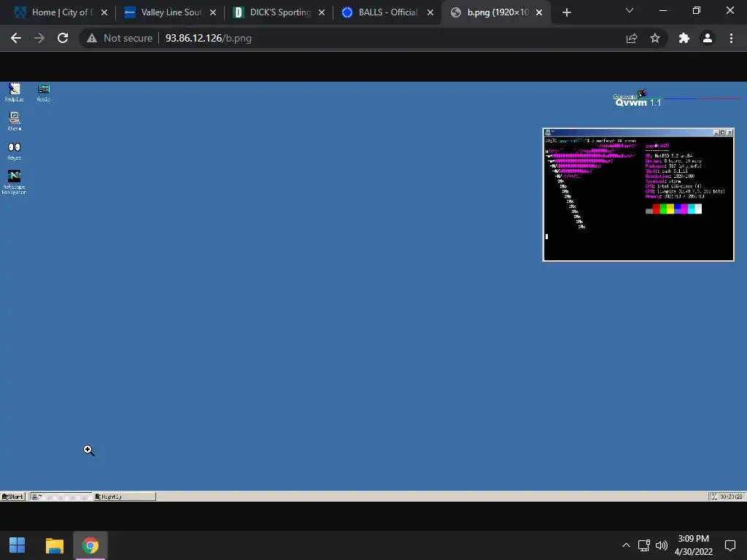Close the b.png tab
Screen dimensions: 747x560
[539, 12]
